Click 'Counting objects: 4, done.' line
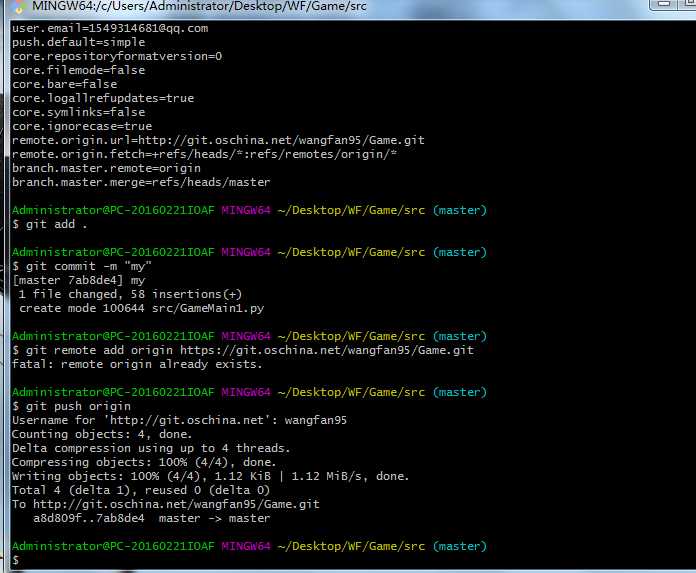 (102, 434)
